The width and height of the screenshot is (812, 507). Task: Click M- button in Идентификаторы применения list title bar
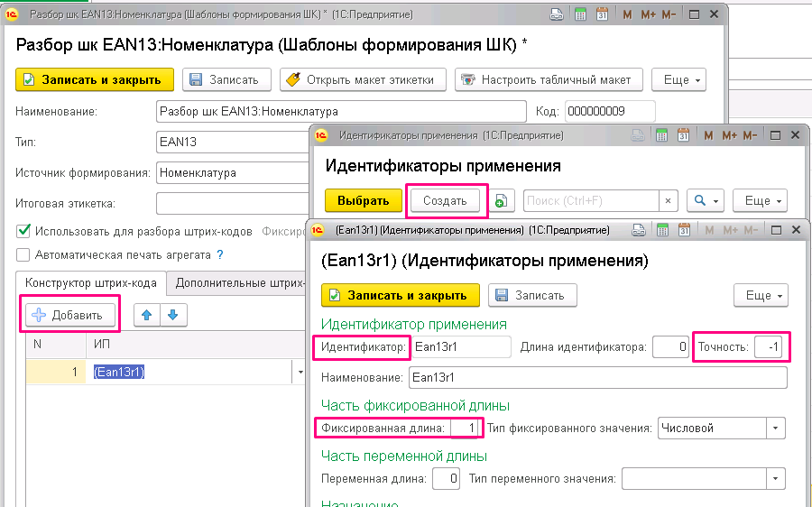(x=750, y=135)
